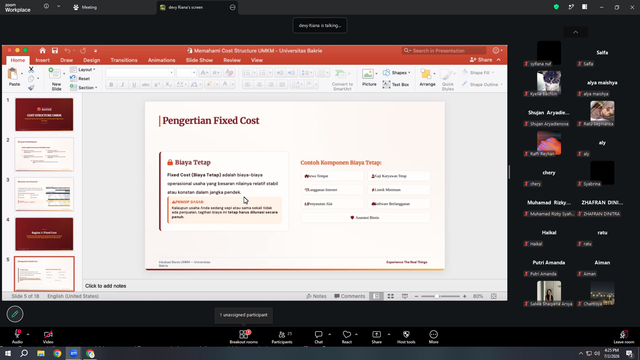
Task: Click the Format Painter brush icon
Action: 31,87
